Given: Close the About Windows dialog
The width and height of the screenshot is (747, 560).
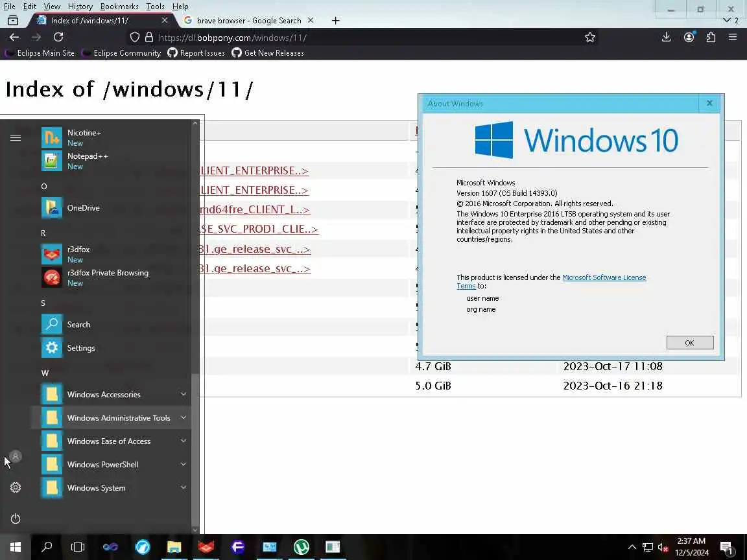Looking at the screenshot, I should pos(709,103).
